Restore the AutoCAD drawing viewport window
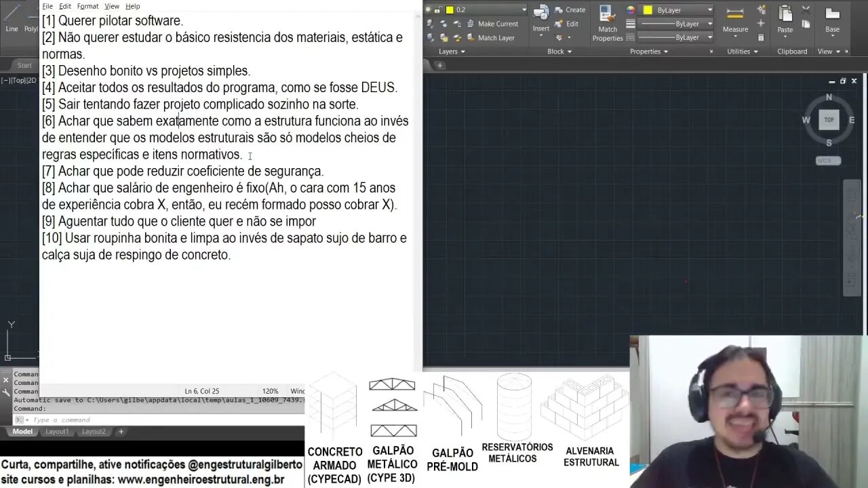868x488 pixels. (843, 81)
